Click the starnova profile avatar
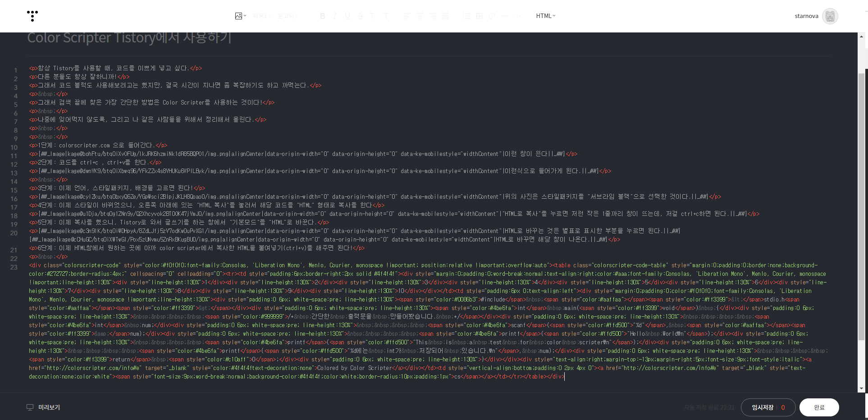Viewport: 868px width, 420px height. tap(830, 16)
